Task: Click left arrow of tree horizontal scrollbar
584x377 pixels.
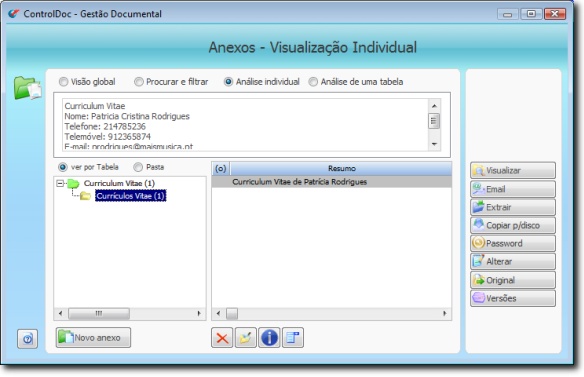Action: tap(61, 313)
